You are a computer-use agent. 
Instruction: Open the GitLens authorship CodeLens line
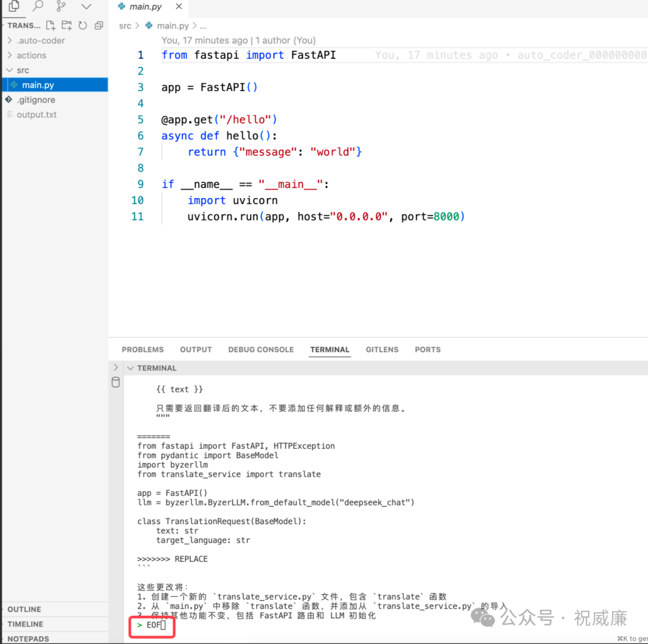click(238, 40)
